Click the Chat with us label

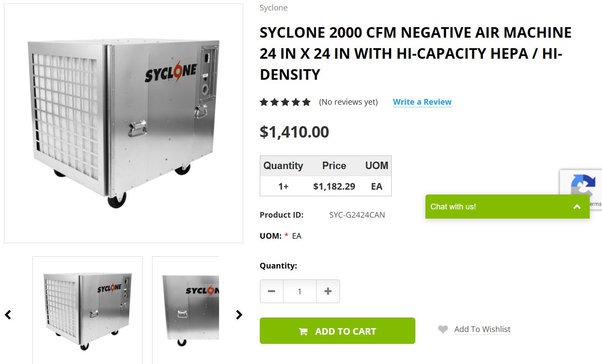click(453, 207)
